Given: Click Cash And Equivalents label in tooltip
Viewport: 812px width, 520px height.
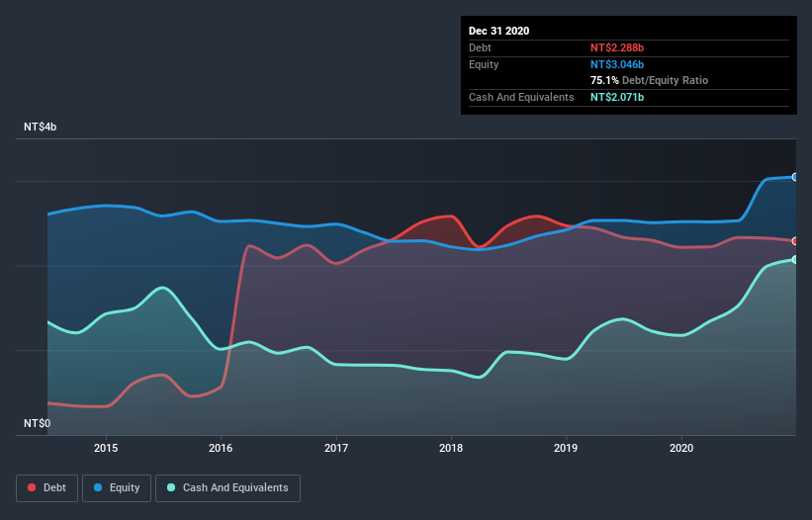Looking at the screenshot, I should [521, 97].
